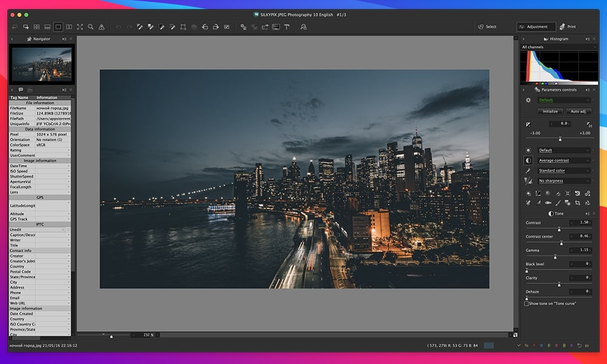Viewport: 607px width, 364px height.
Task: Click the Auto adj. button
Action: (x=578, y=112)
